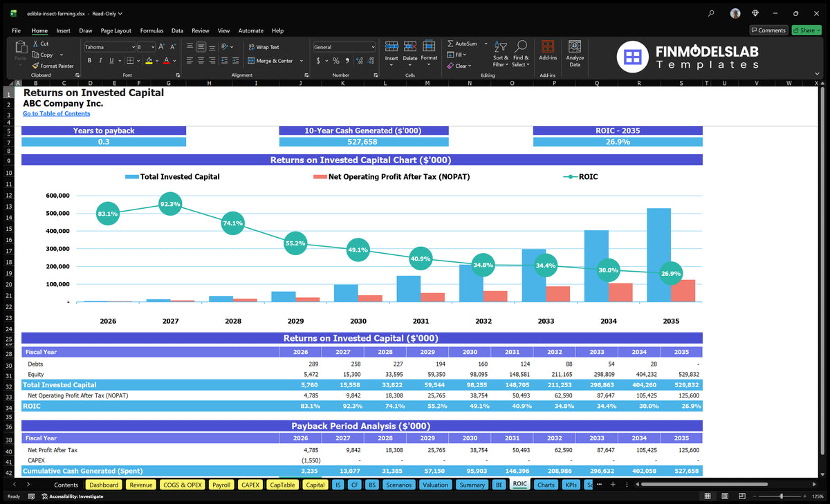Apply the yellow fill color bucket

[149, 60]
